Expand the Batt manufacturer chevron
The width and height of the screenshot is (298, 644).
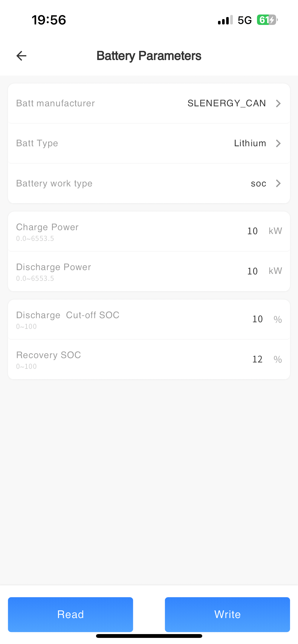tap(278, 104)
